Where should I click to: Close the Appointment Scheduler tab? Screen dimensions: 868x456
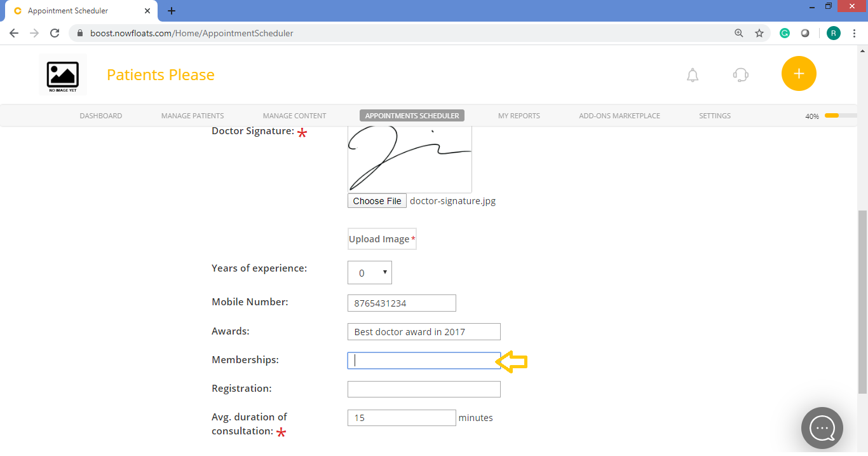147,11
